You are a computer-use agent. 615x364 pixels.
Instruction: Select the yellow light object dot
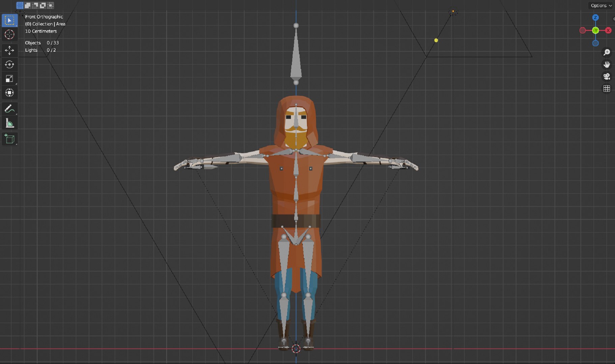[x=436, y=40]
